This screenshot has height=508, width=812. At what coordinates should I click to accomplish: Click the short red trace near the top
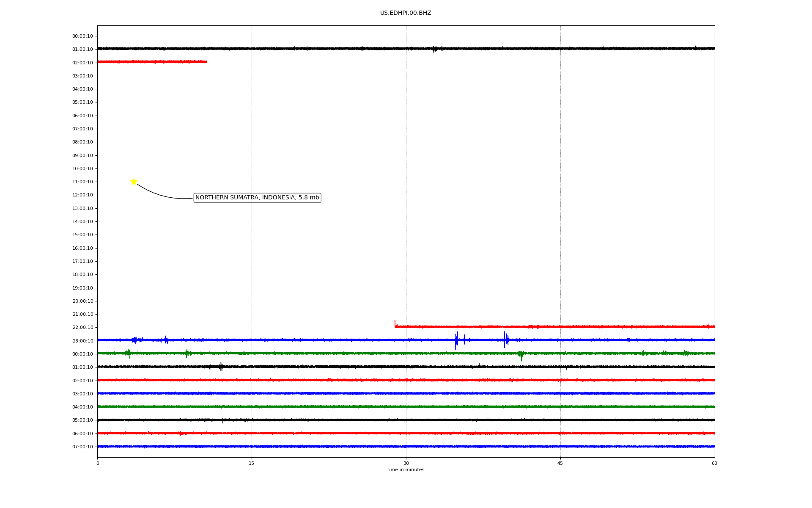(x=152, y=62)
